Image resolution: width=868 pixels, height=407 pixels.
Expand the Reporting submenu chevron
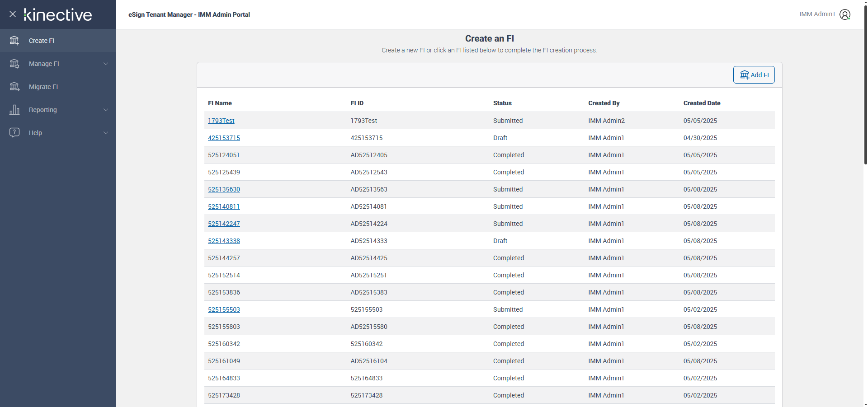point(106,110)
